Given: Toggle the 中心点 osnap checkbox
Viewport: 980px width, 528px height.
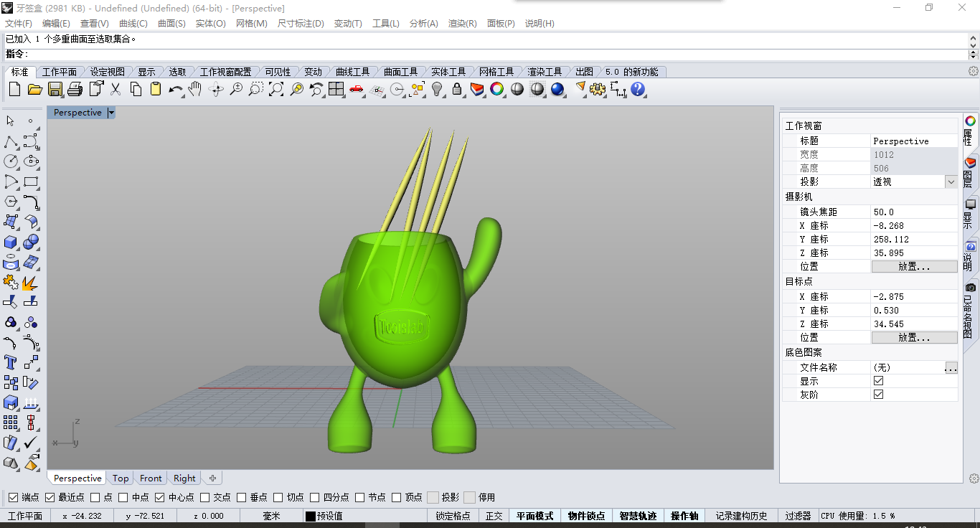Looking at the screenshot, I should coord(159,497).
